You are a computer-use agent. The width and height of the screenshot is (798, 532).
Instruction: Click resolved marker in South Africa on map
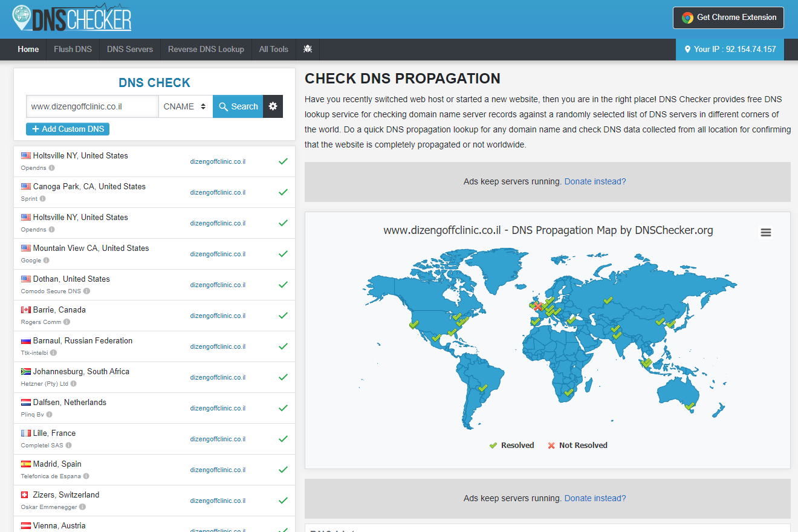(568, 393)
